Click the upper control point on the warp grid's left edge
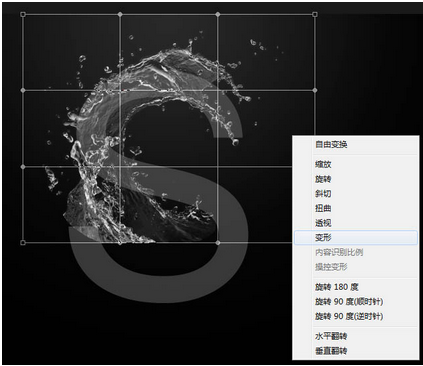Viewport: 423px width, 366px height. tap(23, 90)
